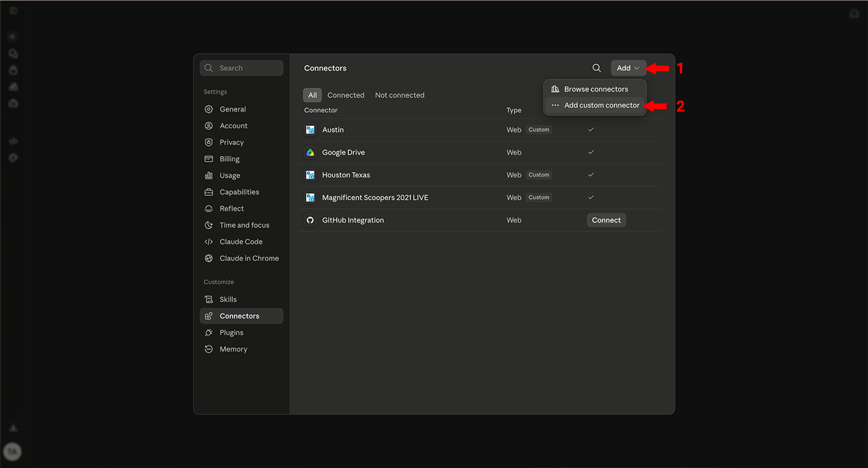
Task: Click the Custom badge in Houston Texas row
Action: (539, 175)
